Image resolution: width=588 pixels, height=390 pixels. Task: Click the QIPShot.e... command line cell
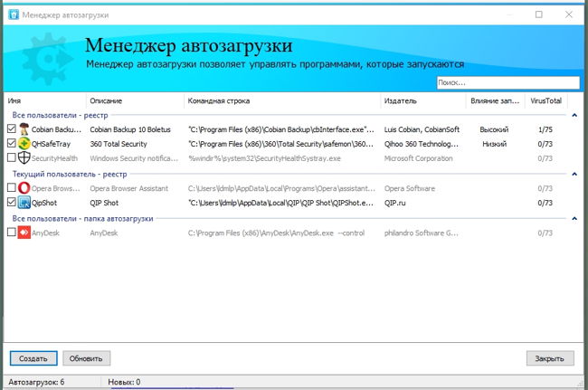[280, 204]
